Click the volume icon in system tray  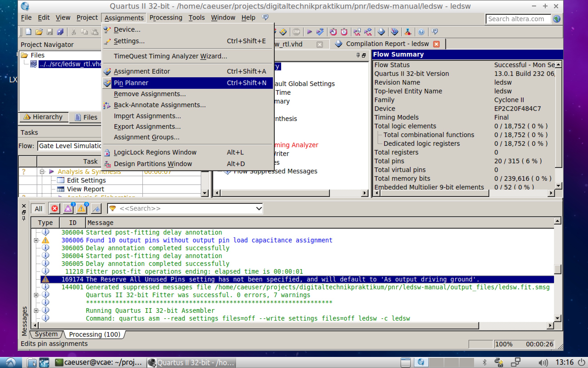[x=543, y=363]
